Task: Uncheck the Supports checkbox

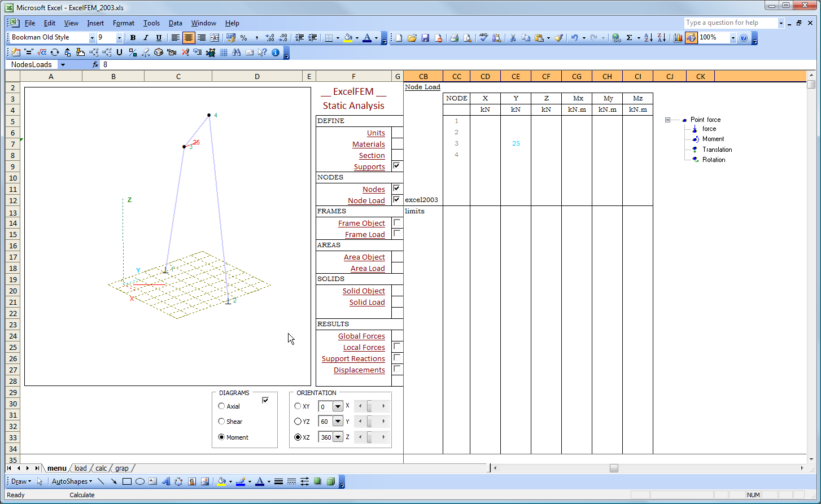Action: click(397, 166)
